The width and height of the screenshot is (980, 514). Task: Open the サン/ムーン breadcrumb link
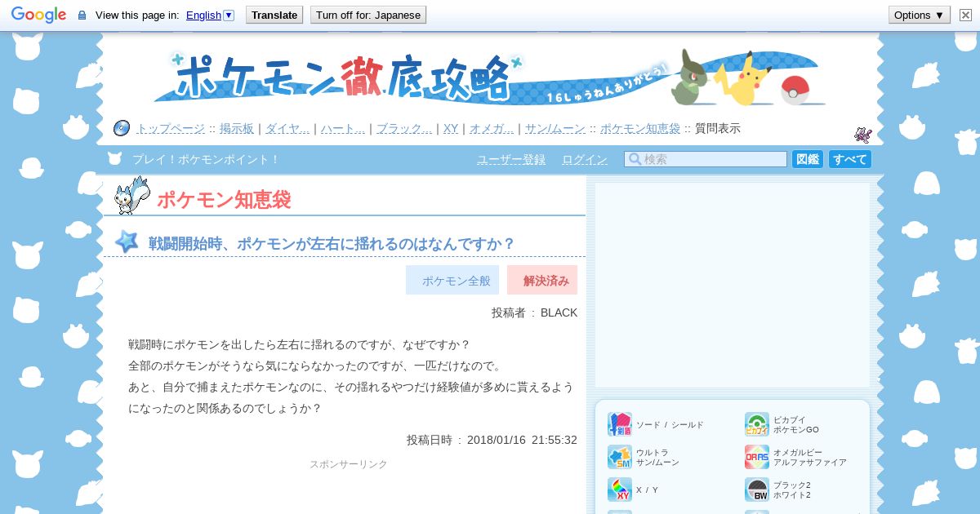(x=555, y=129)
